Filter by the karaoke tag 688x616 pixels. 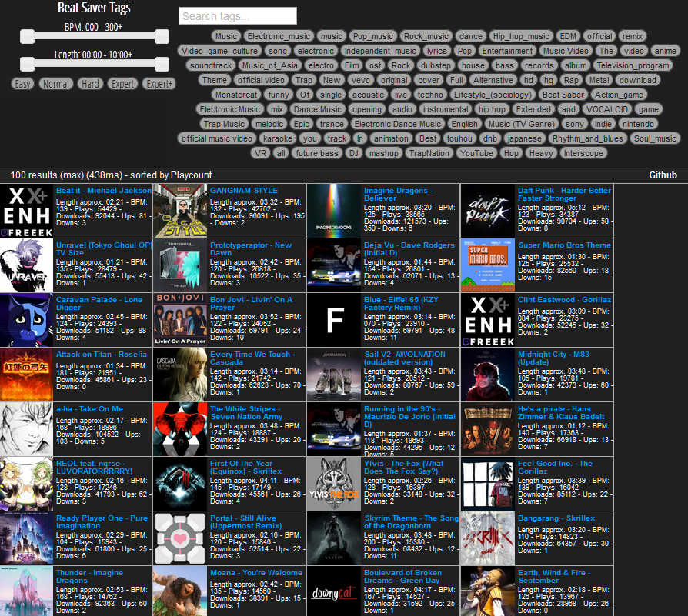tap(277, 138)
